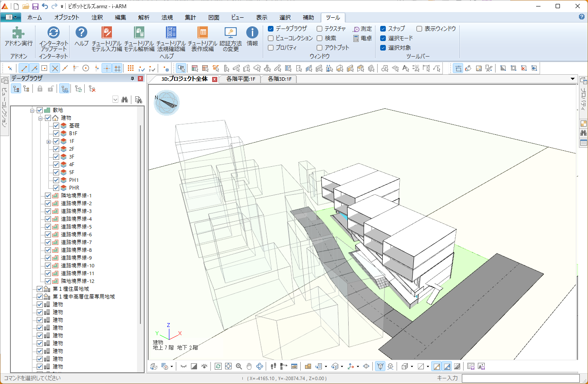This screenshot has height=384, width=588.
Task: Switch to the 各階平面:1F view tab
Action: (241, 79)
